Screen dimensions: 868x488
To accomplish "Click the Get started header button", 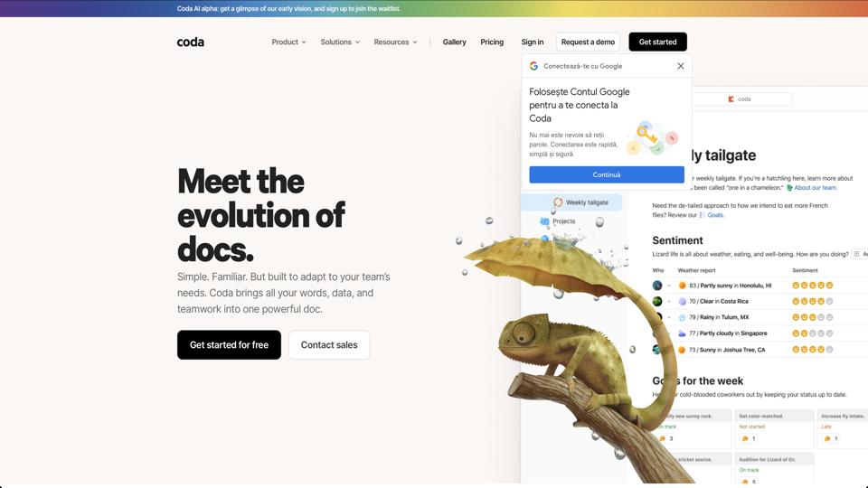I will tap(657, 42).
